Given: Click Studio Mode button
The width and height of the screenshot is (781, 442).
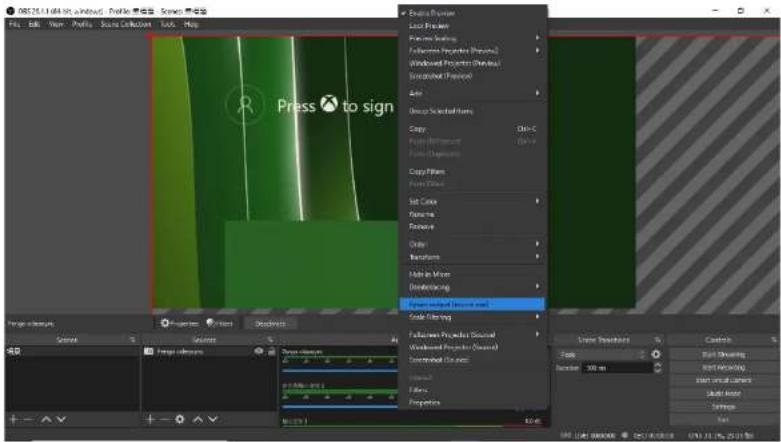Looking at the screenshot, I should click(723, 394).
